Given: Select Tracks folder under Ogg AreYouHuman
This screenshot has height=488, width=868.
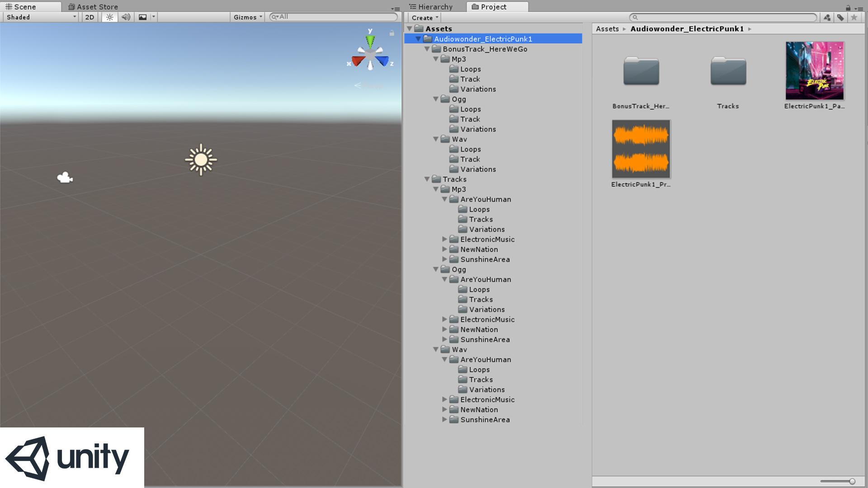Looking at the screenshot, I should point(481,300).
